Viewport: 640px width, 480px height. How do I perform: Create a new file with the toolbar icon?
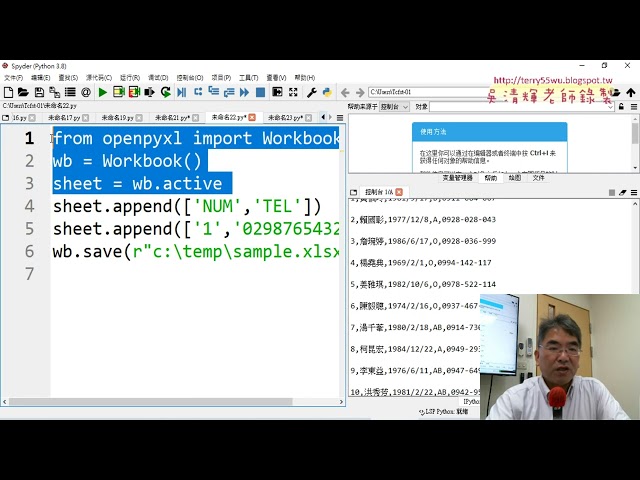[8, 93]
